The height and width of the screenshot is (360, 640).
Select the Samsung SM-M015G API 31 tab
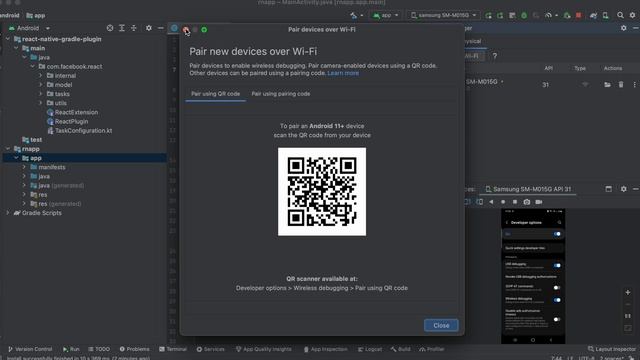click(529, 189)
